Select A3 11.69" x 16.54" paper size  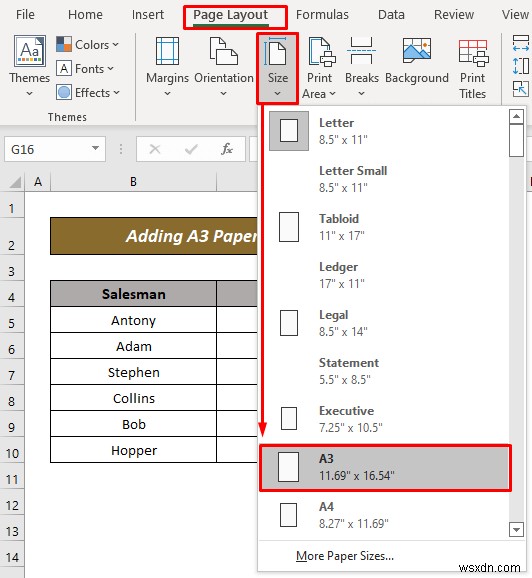[385, 467]
